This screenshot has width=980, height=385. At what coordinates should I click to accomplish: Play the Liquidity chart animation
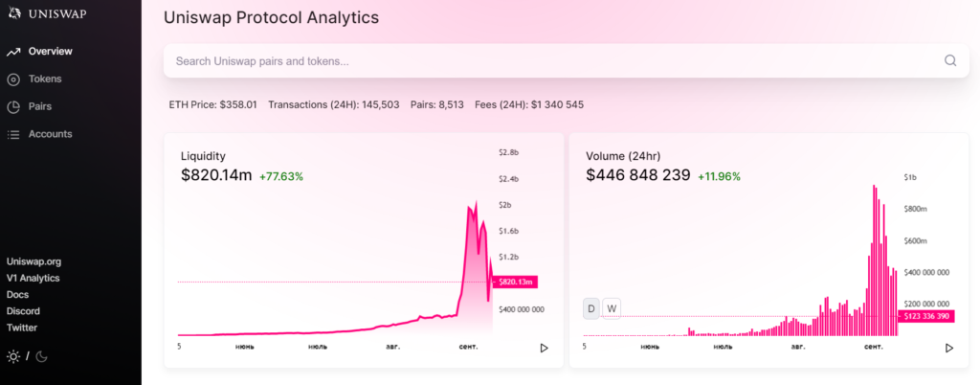pos(544,348)
